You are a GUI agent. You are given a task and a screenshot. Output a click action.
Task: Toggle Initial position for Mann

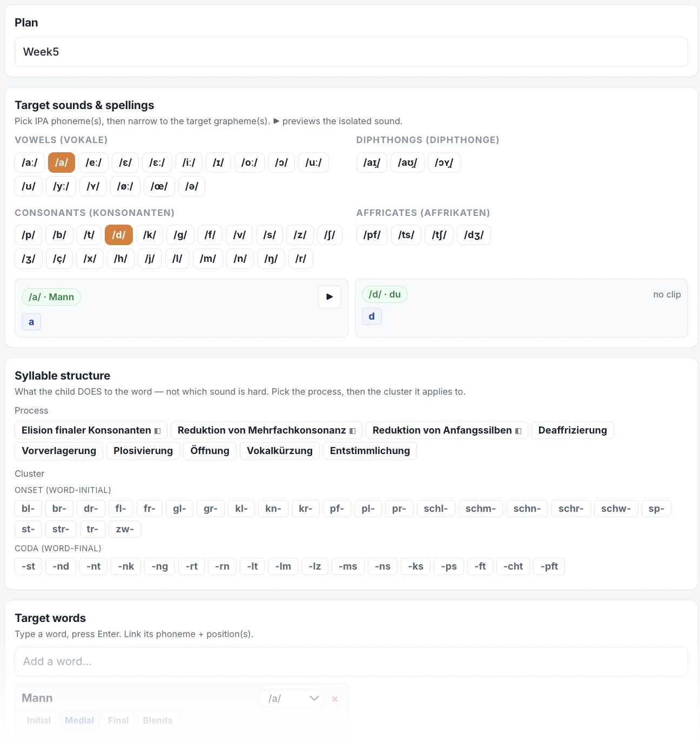point(39,720)
